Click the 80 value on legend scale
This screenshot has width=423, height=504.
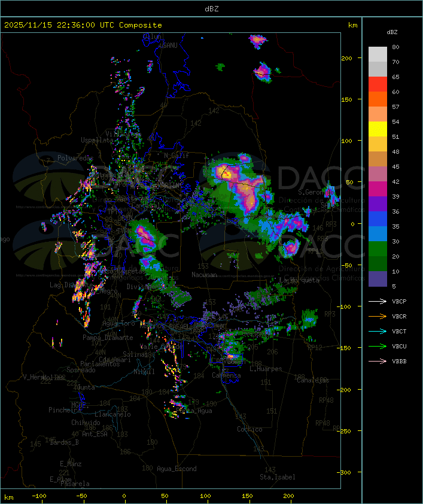pos(395,47)
